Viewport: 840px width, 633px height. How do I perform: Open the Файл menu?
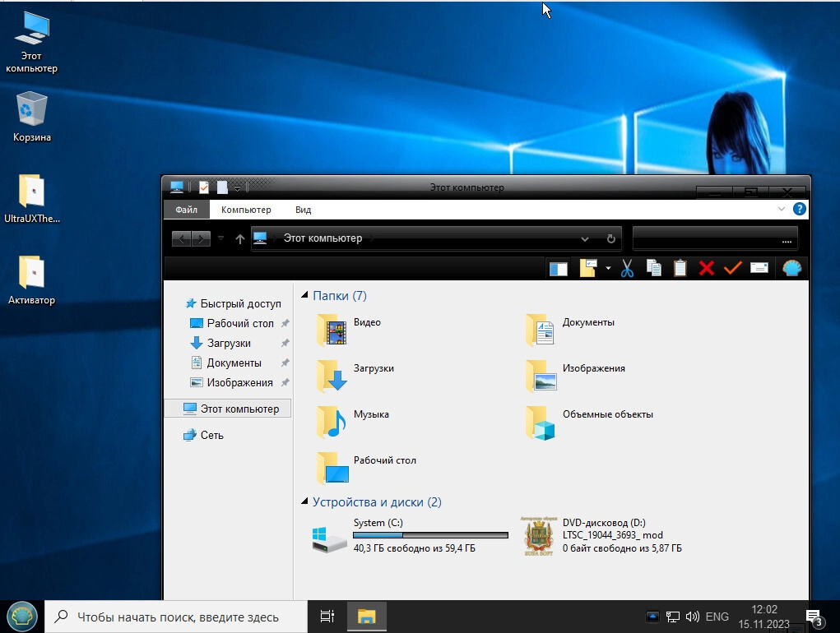(186, 210)
